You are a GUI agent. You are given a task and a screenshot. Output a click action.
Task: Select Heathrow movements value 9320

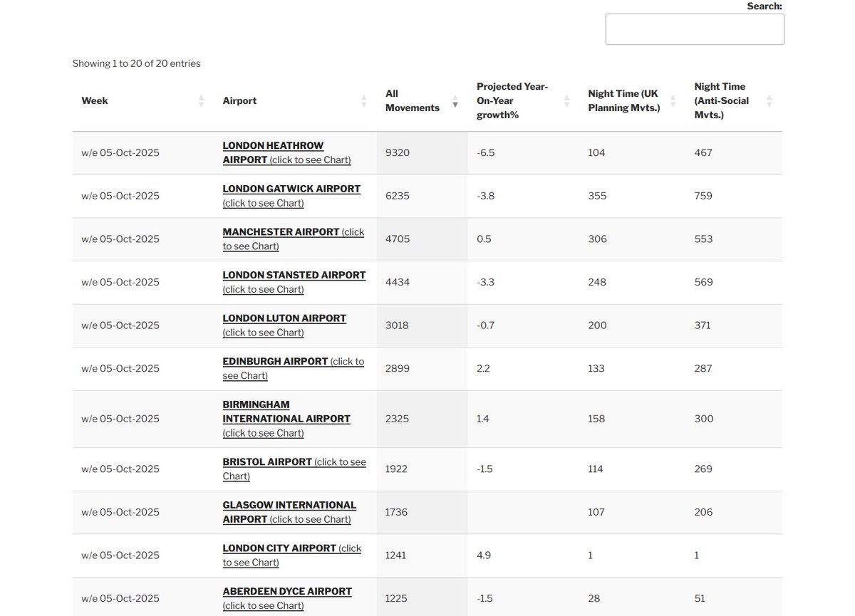(x=398, y=152)
